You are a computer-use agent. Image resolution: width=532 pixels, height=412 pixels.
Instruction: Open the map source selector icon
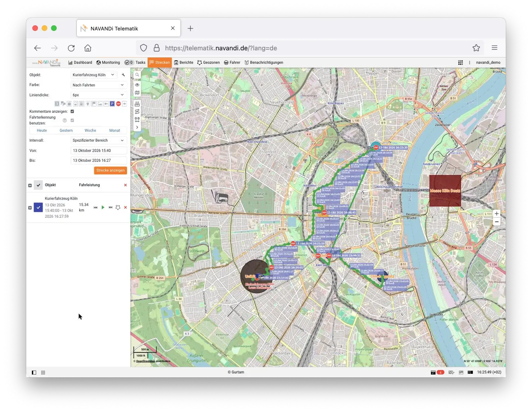[137, 93]
